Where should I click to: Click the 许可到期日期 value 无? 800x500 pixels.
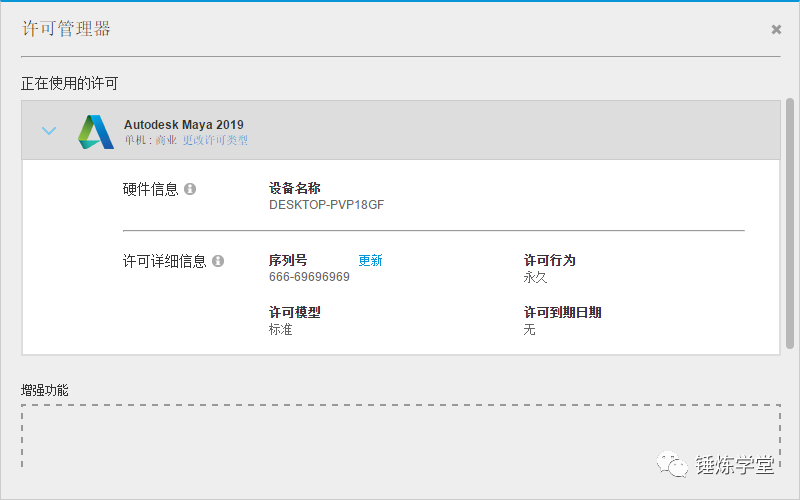click(529, 329)
